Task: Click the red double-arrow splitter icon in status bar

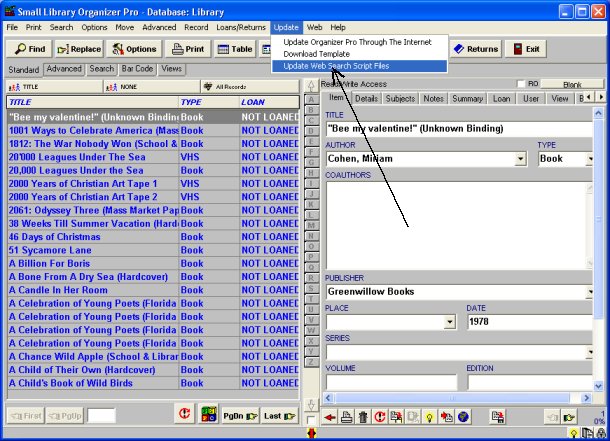Action: [x=311, y=433]
